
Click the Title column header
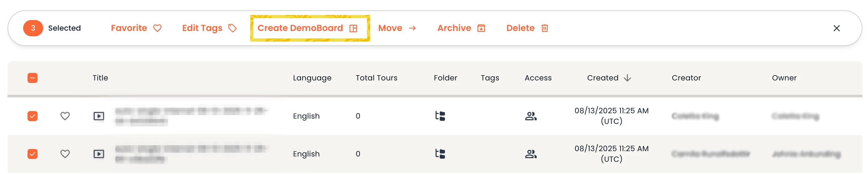(x=100, y=78)
